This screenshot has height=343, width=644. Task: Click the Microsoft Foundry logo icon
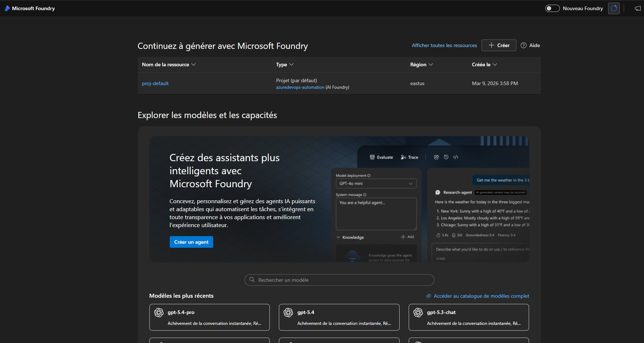pos(7,8)
